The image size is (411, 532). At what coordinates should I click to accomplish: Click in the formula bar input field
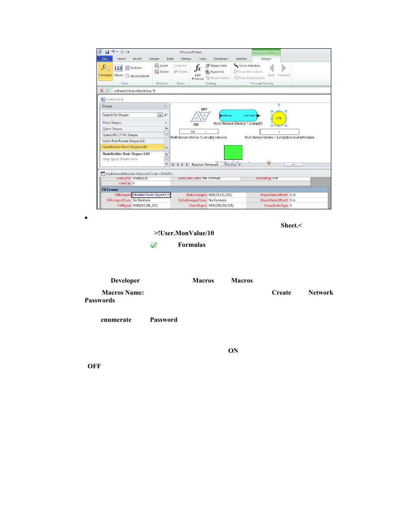pyautogui.click(x=221, y=90)
